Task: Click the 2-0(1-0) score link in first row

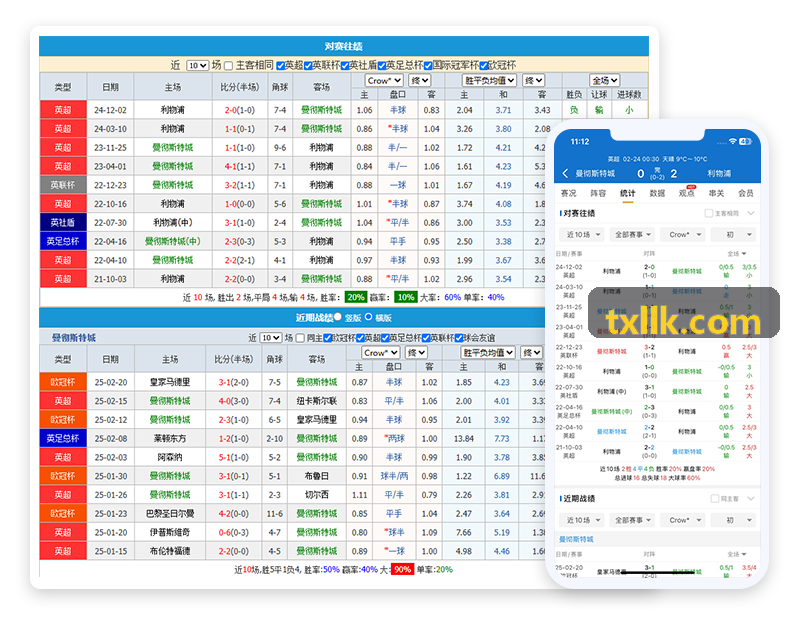Action: pos(239,110)
